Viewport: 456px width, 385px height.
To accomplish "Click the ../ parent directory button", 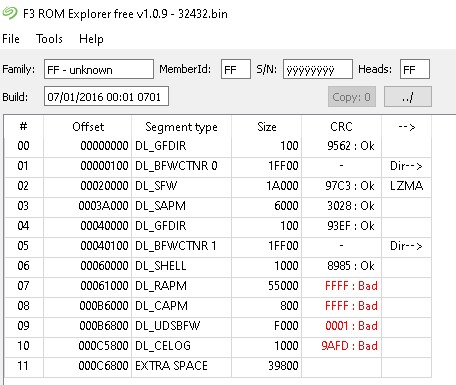I will pyautogui.click(x=408, y=97).
